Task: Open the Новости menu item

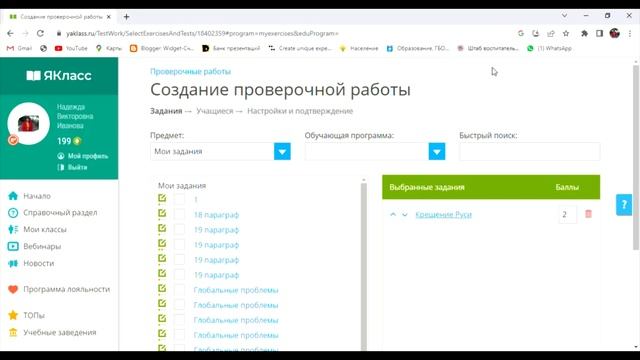Action: pos(39,263)
